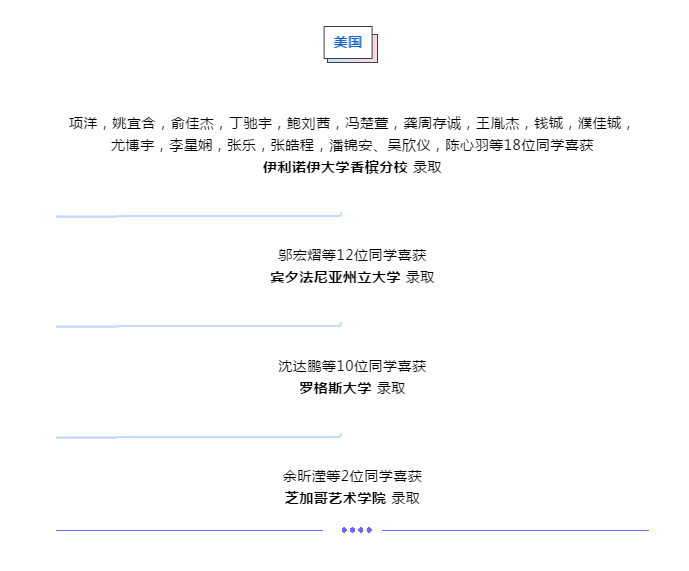Click the name 尤博宇
The height and width of the screenshot is (571, 689).
133,145
